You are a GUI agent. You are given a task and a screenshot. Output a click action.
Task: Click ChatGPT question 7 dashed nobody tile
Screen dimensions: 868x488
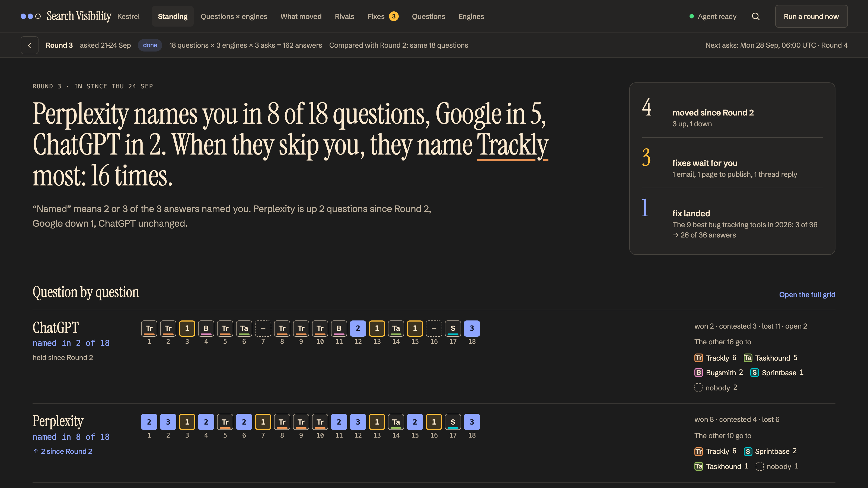coord(263,328)
